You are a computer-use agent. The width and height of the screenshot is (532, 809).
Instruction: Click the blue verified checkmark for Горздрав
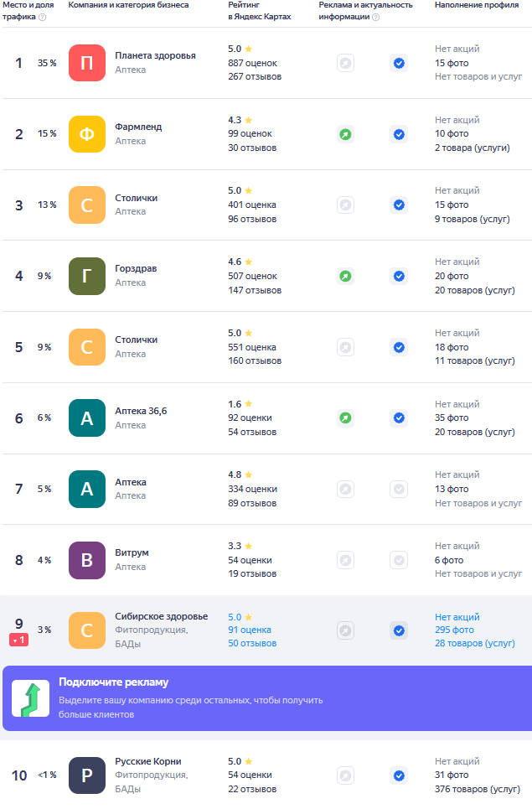[x=399, y=276]
